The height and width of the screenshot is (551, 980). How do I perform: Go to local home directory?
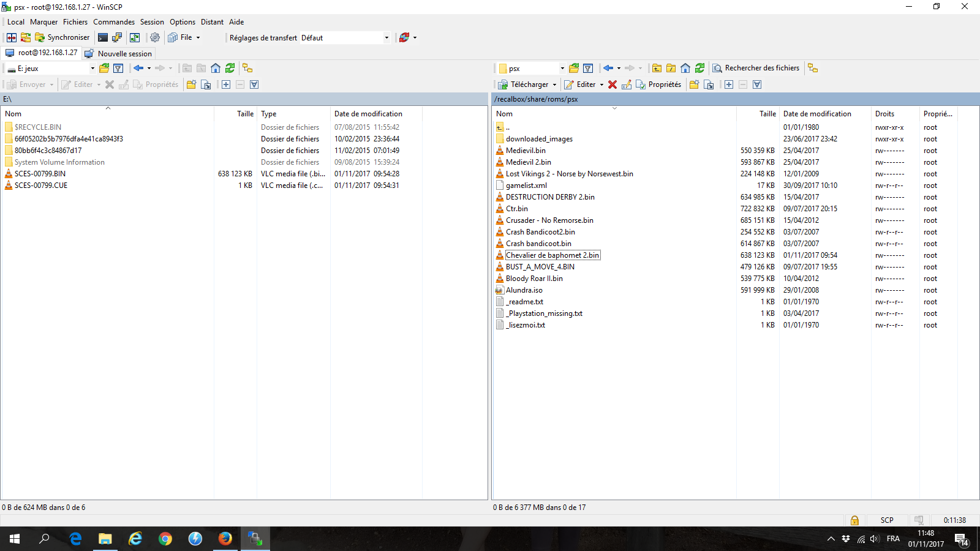(216, 68)
